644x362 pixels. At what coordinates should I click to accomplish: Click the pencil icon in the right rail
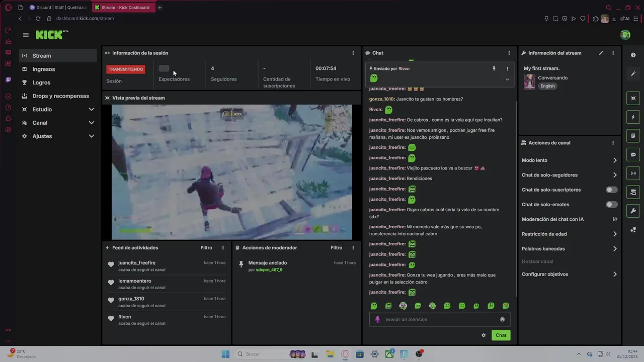click(633, 74)
